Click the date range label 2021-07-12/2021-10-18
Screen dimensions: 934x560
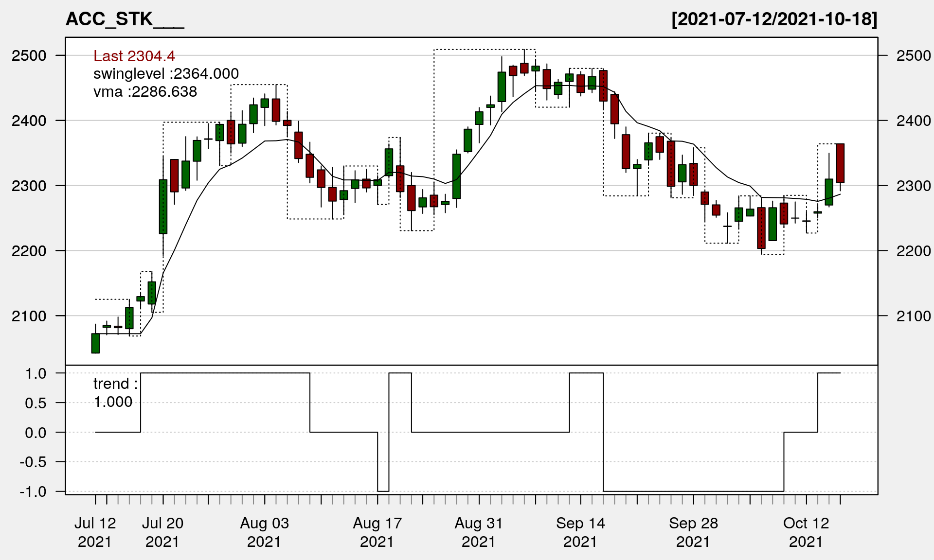point(774,19)
